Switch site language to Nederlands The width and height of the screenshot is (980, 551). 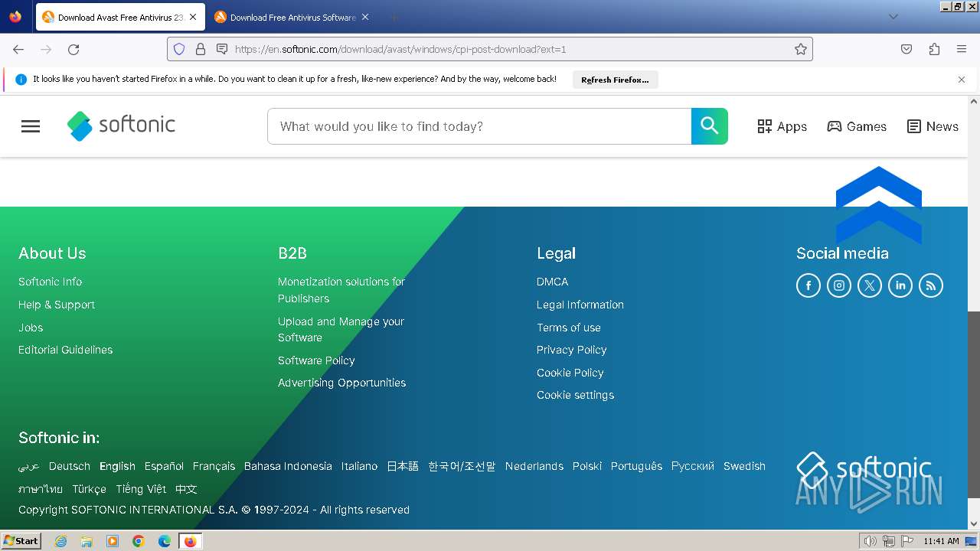point(534,466)
